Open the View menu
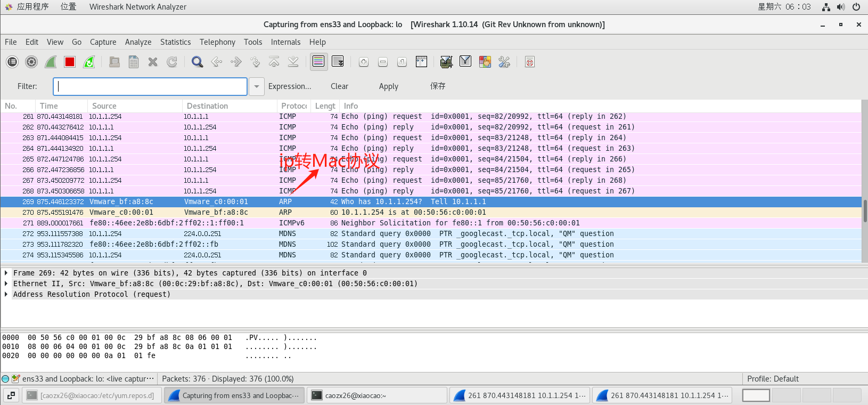 [x=55, y=42]
